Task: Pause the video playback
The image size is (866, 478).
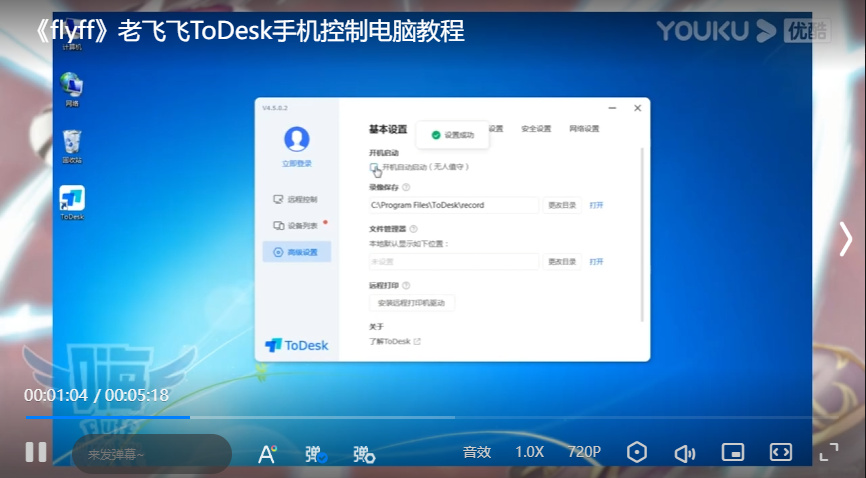Action: [36, 452]
